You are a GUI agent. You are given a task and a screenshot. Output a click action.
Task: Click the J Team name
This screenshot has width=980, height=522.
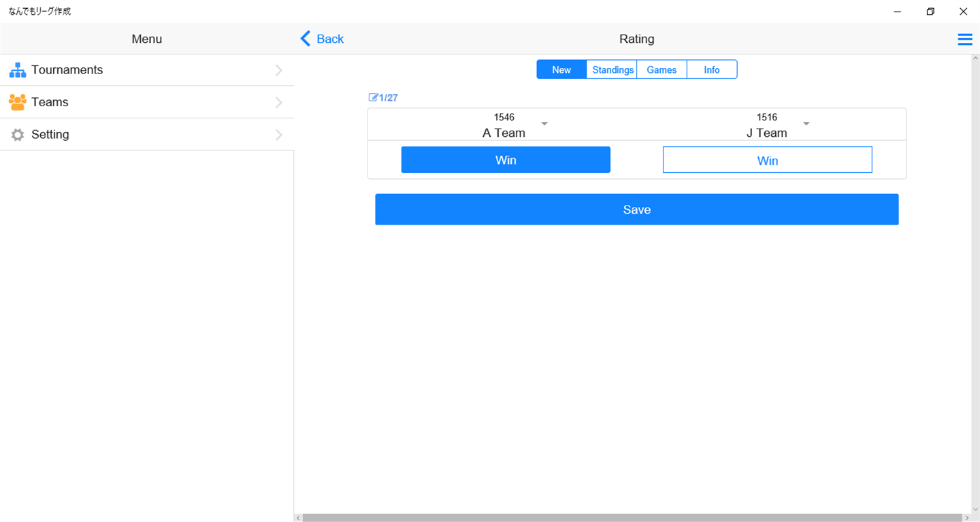(x=767, y=133)
